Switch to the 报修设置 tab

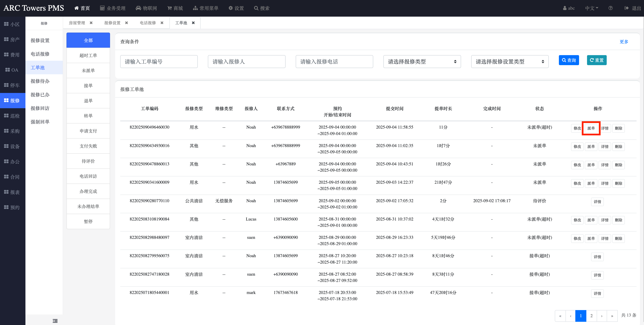tap(112, 23)
